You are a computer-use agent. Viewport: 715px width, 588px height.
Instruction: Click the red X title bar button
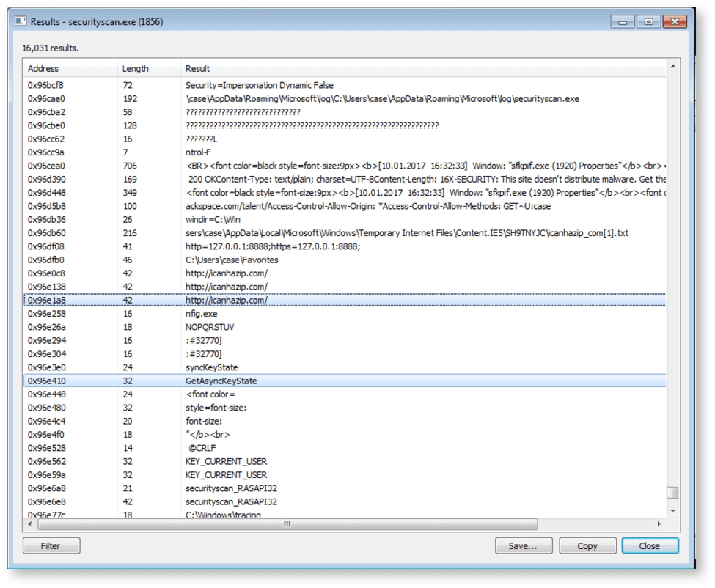[x=675, y=21]
